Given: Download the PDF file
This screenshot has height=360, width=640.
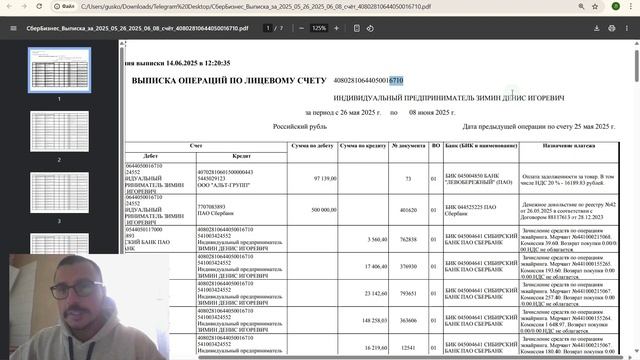Looking at the screenshot, I should (x=596, y=28).
